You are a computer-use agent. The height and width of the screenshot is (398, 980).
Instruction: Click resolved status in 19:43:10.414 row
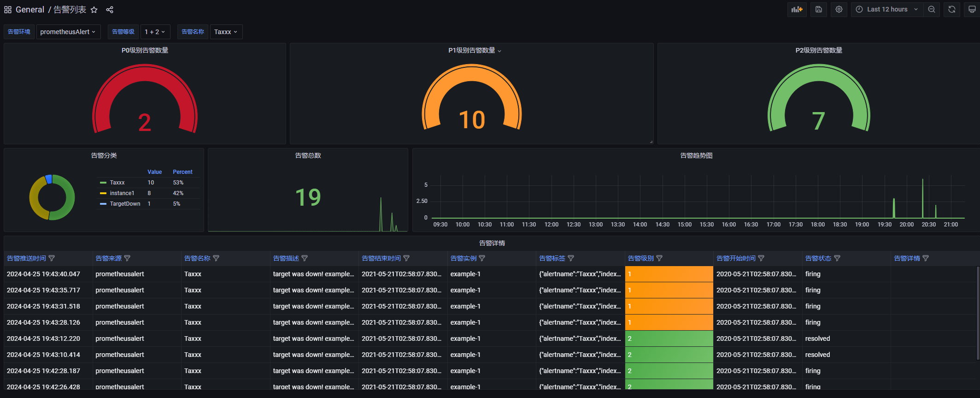[817, 355]
